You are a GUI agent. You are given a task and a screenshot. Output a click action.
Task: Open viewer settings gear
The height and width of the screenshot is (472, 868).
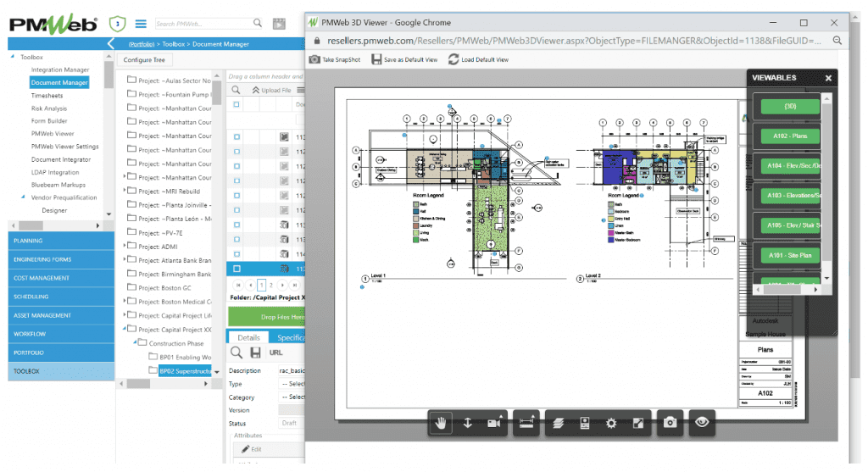[x=611, y=423]
